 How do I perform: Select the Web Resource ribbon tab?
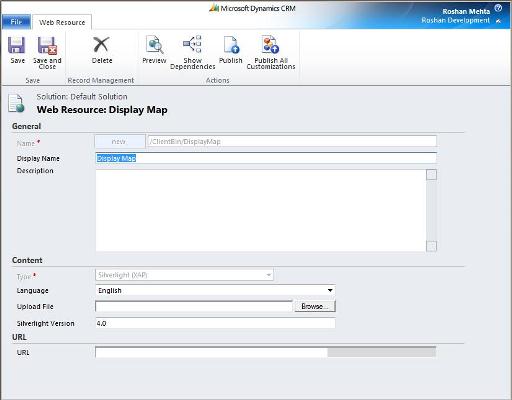pyautogui.click(x=62, y=22)
